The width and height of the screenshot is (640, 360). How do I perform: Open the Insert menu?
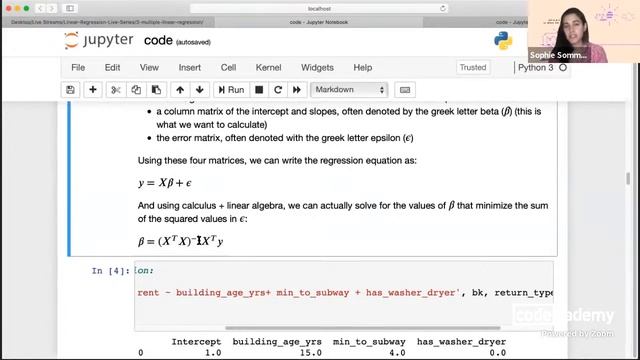coord(189,67)
